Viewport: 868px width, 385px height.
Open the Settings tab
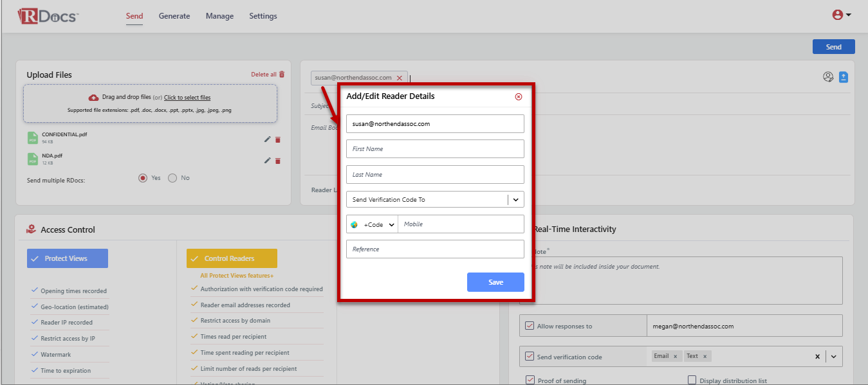(x=263, y=16)
